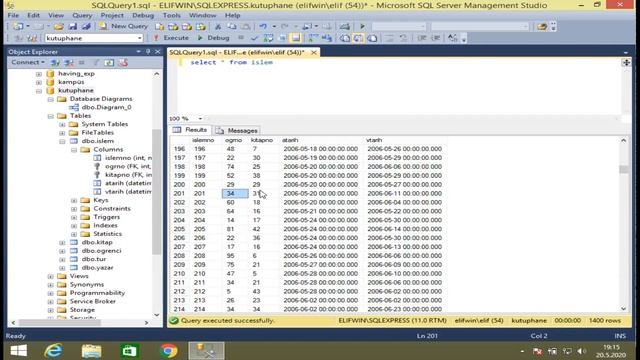This screenshot has height=360, width=640.
Task: Select the dbo.Diagram_0 item
Action: 106,107
